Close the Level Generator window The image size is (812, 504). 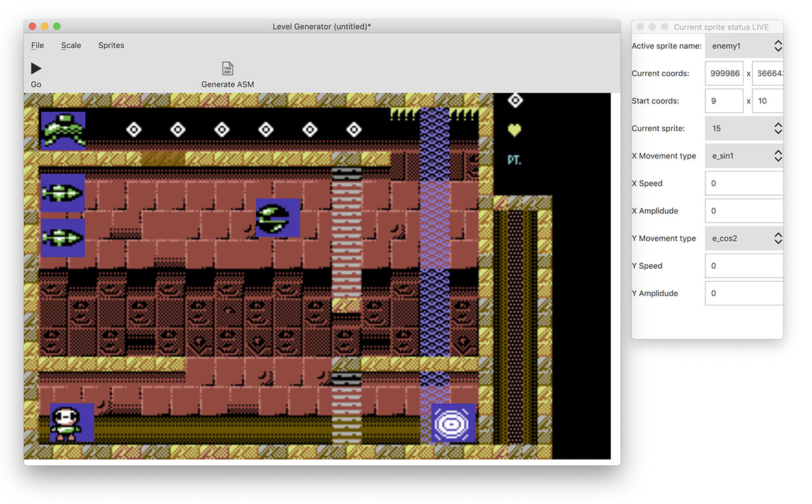32,27
